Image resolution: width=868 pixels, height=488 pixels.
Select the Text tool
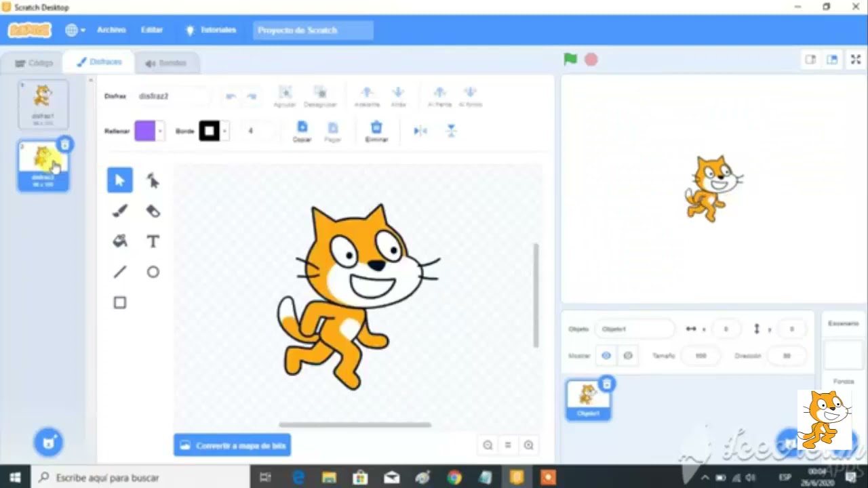coord(153,241)
